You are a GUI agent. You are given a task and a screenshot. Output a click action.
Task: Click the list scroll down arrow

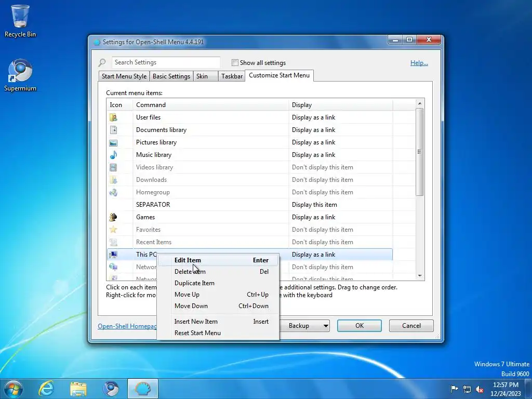(420, 276)
